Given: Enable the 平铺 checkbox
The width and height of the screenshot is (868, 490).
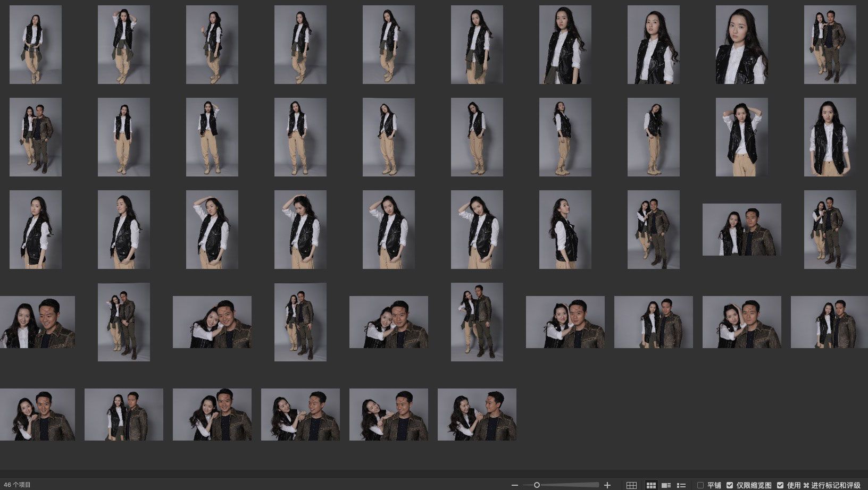Looking at the screenshot, I should [x=700, y=485].
